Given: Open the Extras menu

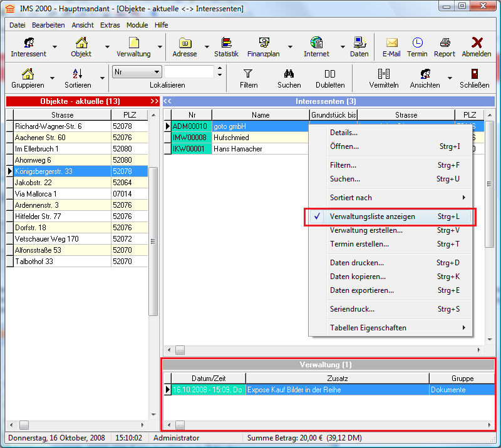Looking at the screenshot, I should tap(110, 25).
